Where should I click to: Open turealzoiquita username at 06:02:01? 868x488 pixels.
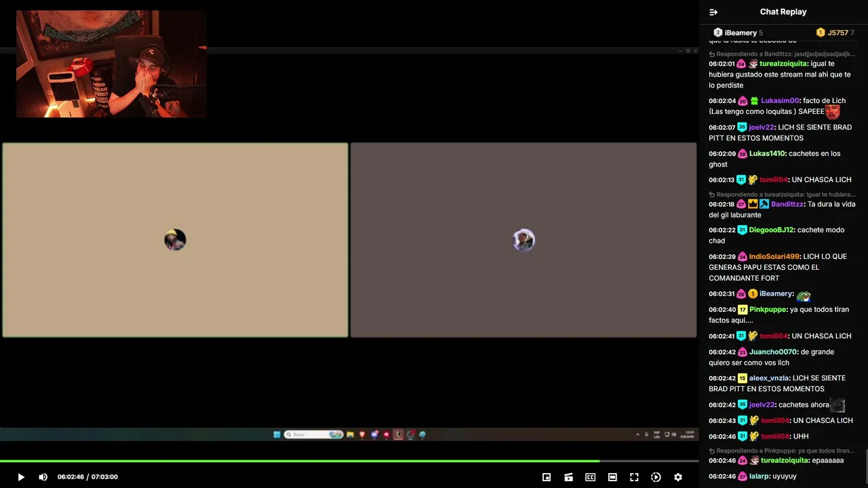(x=785, y=64)
